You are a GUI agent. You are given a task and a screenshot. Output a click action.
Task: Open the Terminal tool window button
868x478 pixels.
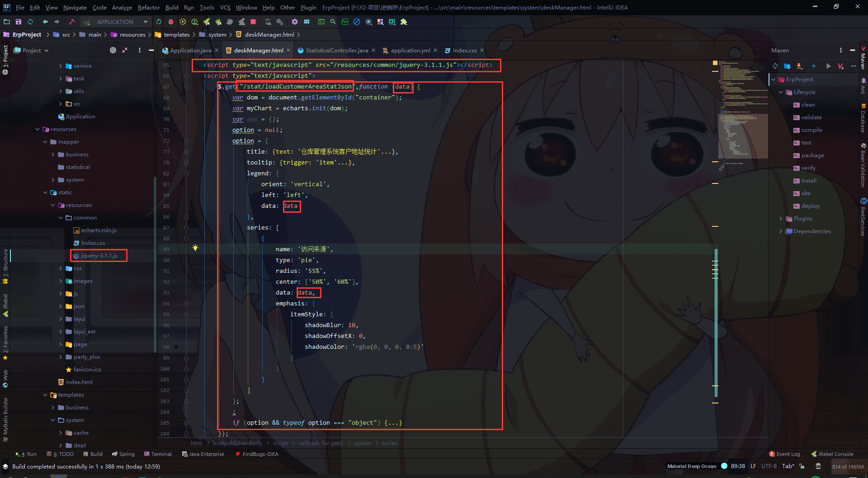[158, 454]
